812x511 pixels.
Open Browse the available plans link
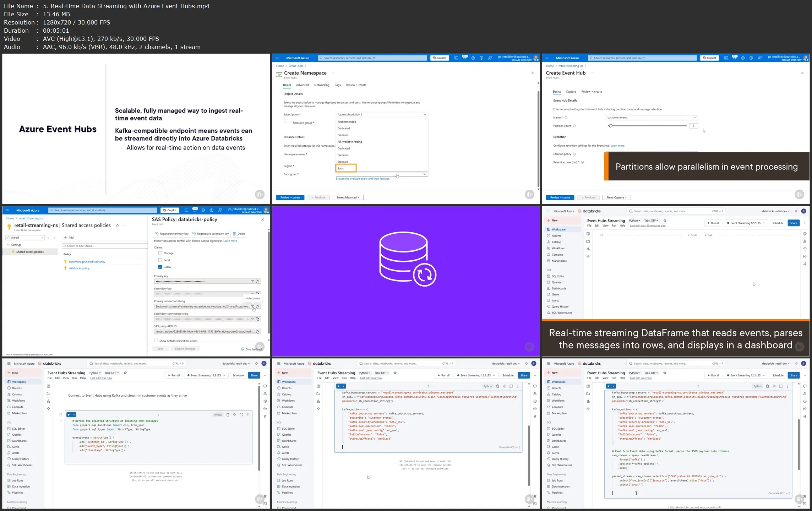(363, 179)
